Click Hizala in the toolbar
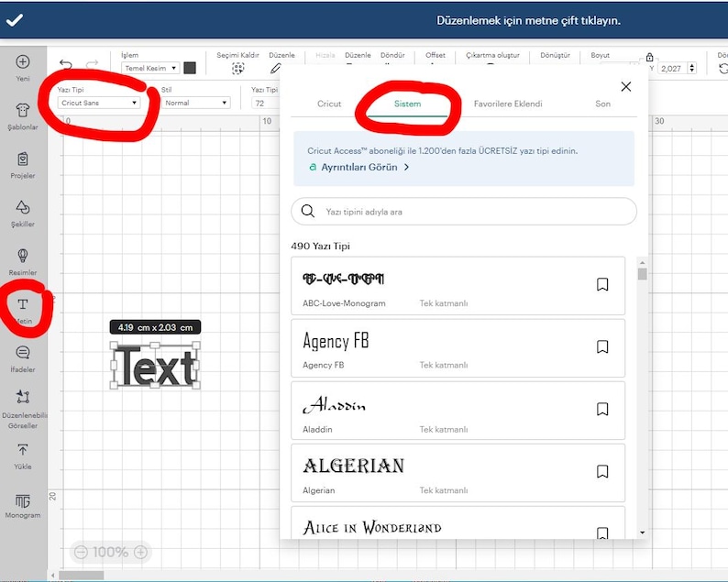 click(325, 55)
